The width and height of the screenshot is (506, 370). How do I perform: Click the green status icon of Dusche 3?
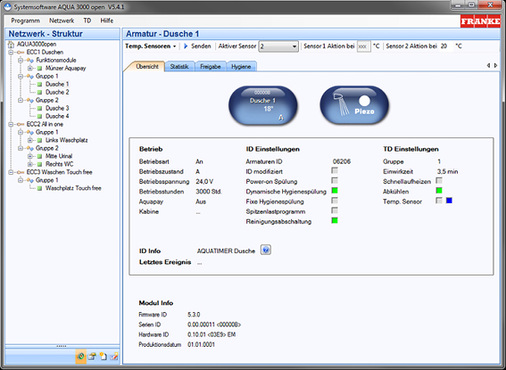click(40, 108)
